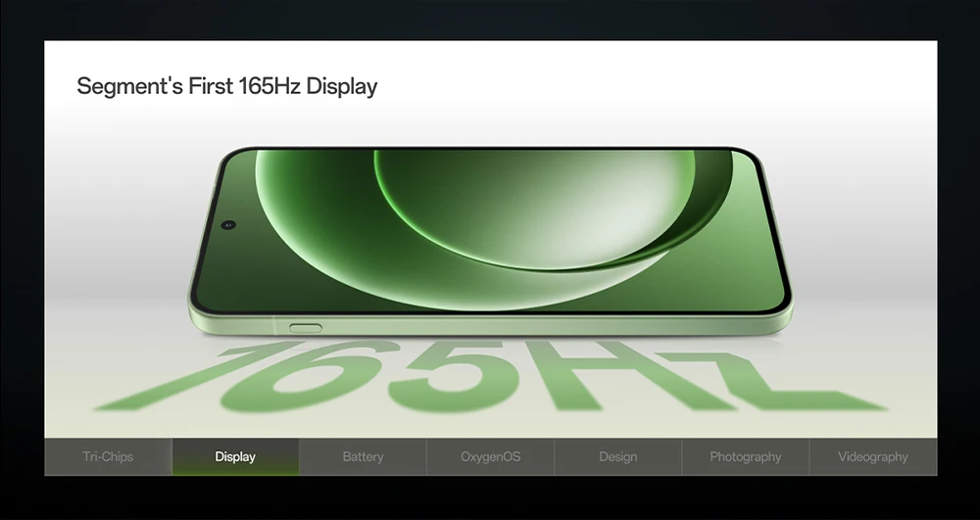Open the Design section tab

[618, 457]
